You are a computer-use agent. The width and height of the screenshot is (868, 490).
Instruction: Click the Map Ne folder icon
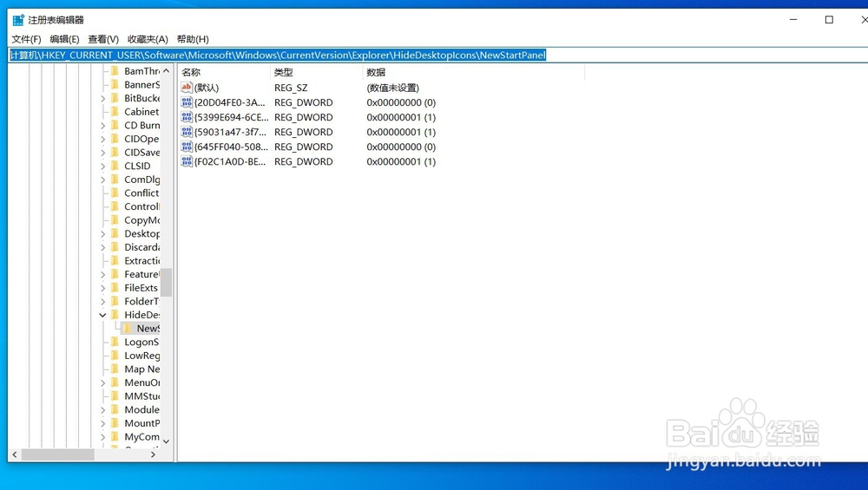click(115, 369)
